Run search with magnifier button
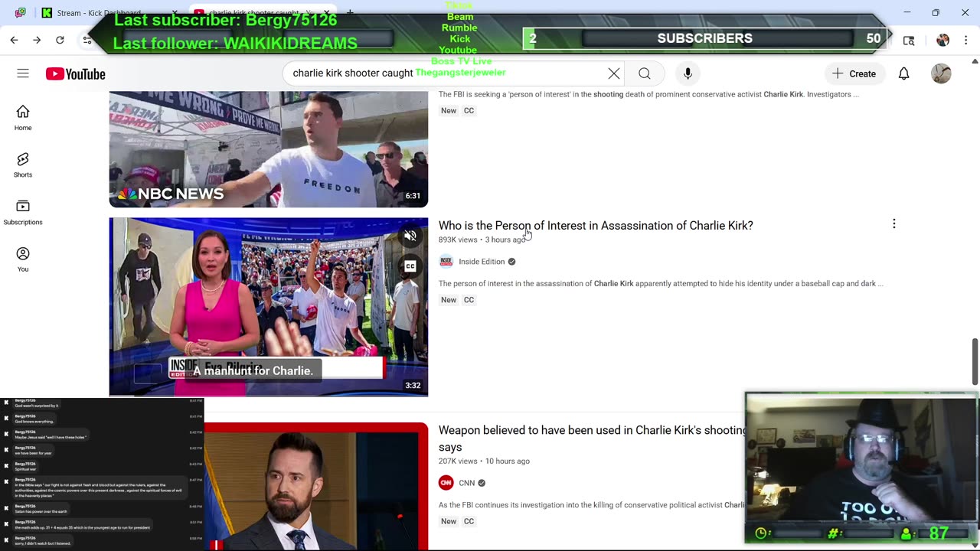This screenshot has width=980, height=551. point(645,73)
